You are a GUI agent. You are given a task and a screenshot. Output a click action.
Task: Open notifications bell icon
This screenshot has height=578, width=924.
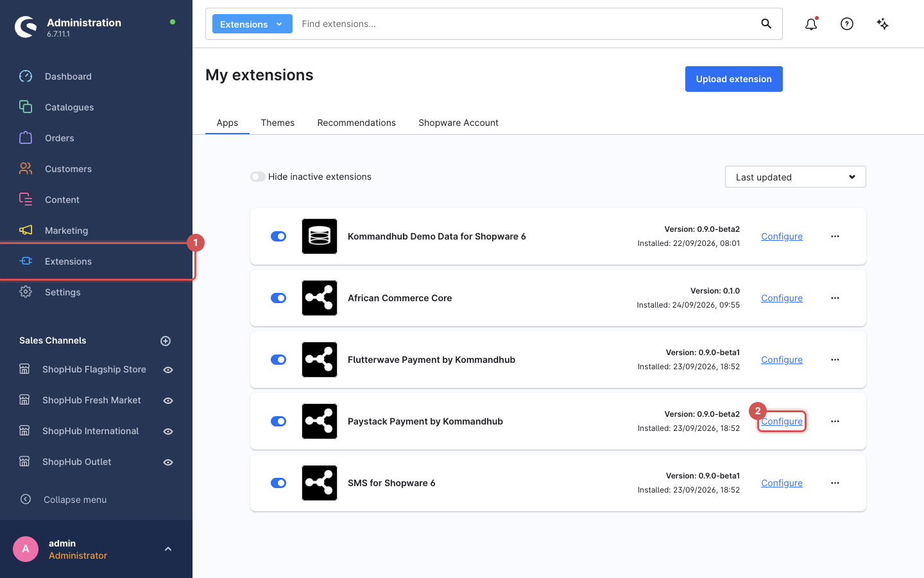(x=811, y=24)
